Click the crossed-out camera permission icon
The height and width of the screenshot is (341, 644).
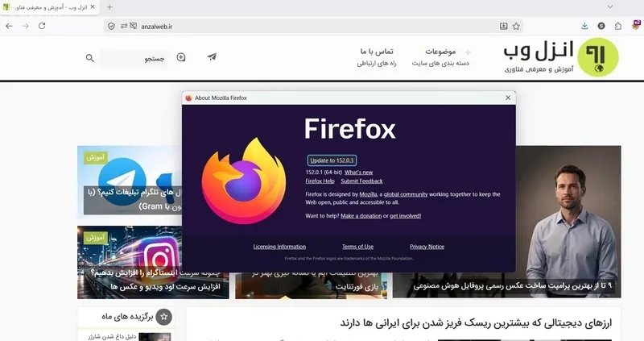pyautogui.click(x=134, y=26)
